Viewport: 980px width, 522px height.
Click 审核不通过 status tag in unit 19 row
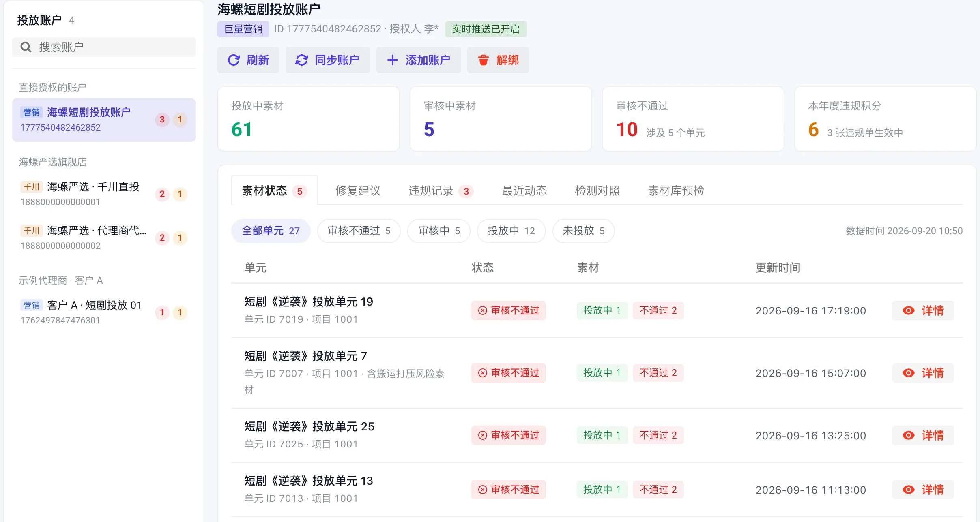509,310
